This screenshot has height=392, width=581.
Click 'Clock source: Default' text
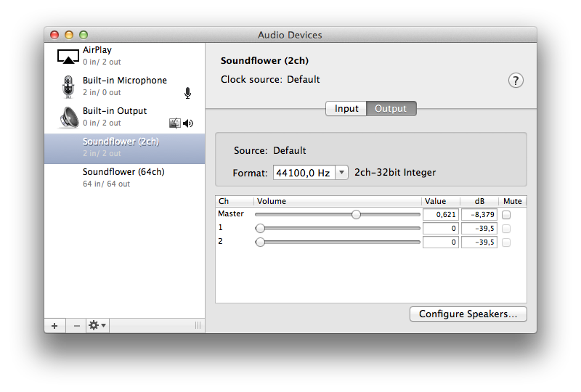click(x=270, y=79)
